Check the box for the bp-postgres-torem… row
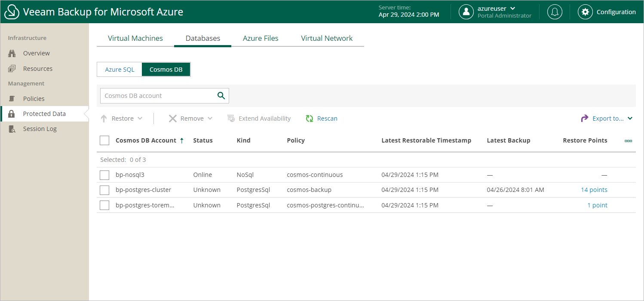The height and width of the screenshot is (301, 644). (x=104, y=205)
